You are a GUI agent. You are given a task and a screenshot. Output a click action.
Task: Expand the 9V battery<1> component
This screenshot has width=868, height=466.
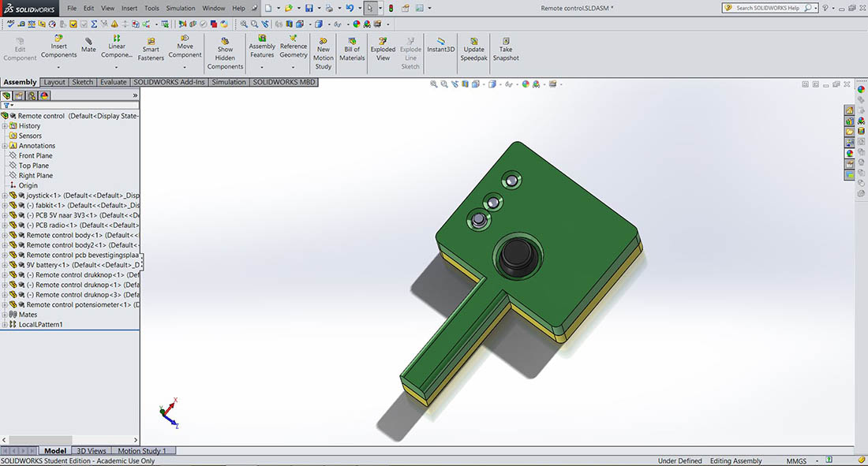(x=5, y=265)
